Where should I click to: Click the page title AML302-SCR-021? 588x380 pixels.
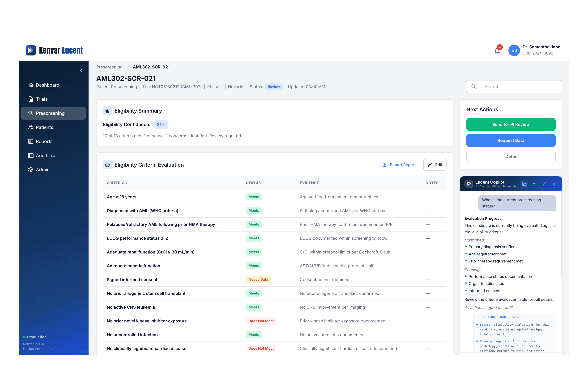[126, 78]
